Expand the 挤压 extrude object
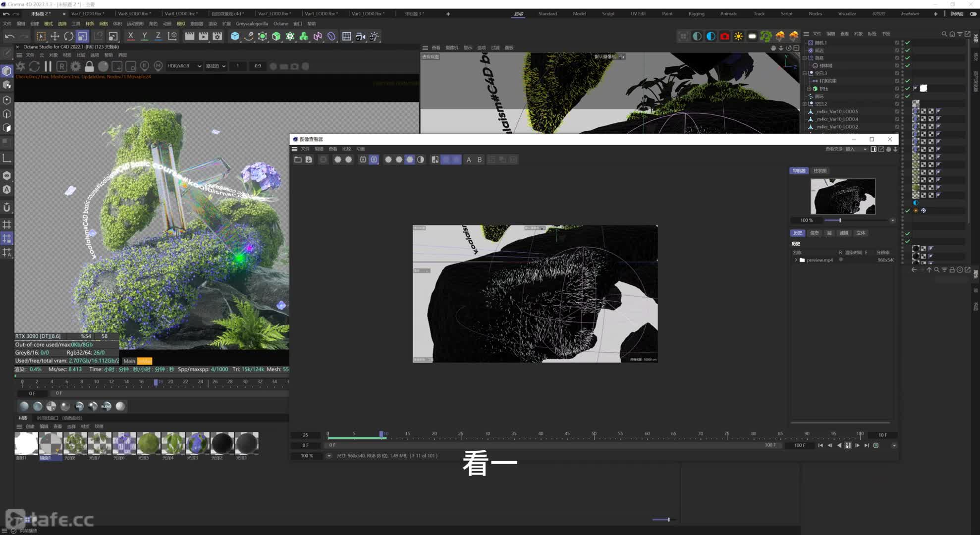 click(x=809, y=89)
